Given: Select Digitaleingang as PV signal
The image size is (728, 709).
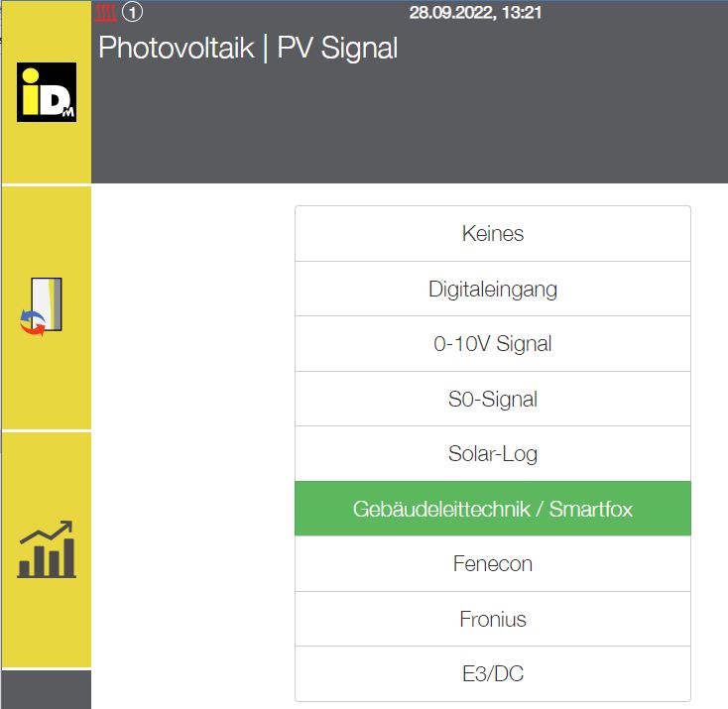Looking at the screenshot, I should pyautogui.click(x=492, y=290).
